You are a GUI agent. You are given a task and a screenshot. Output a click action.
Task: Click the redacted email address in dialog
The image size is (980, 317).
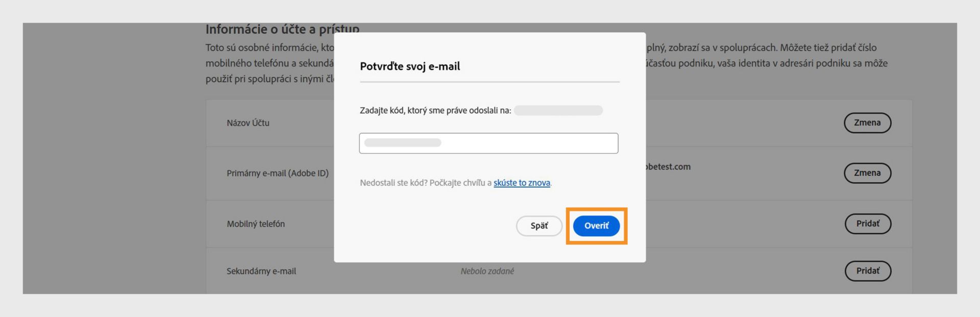(558, 110)
